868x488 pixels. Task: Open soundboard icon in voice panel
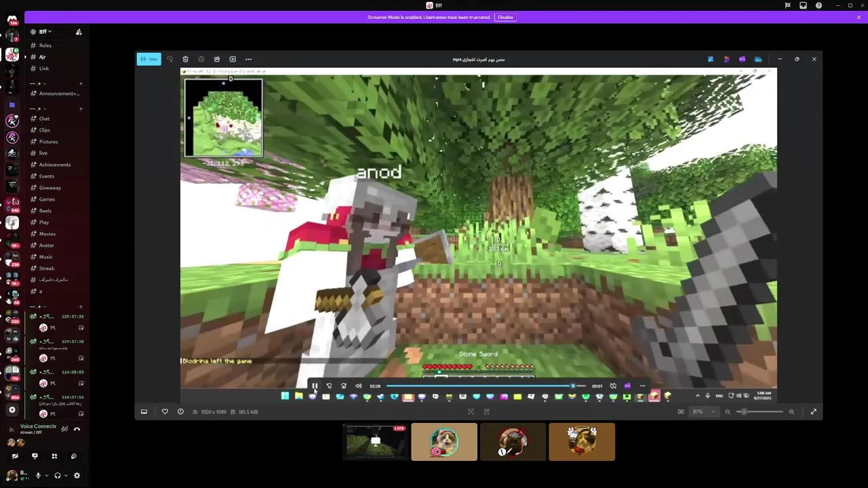(x=74, y=456)
